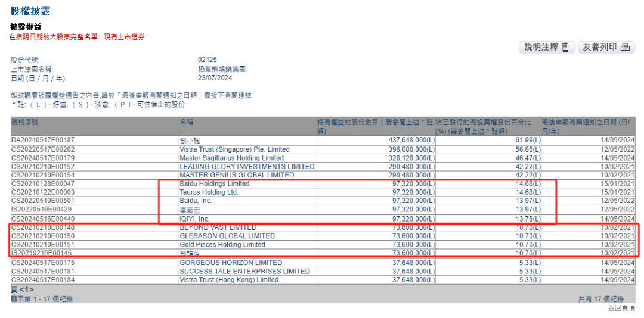Click the name SUCCESS TALE ENTERPRISES LIMITED
This screenshot has width=644, height=318.
[x=245, y=271]
